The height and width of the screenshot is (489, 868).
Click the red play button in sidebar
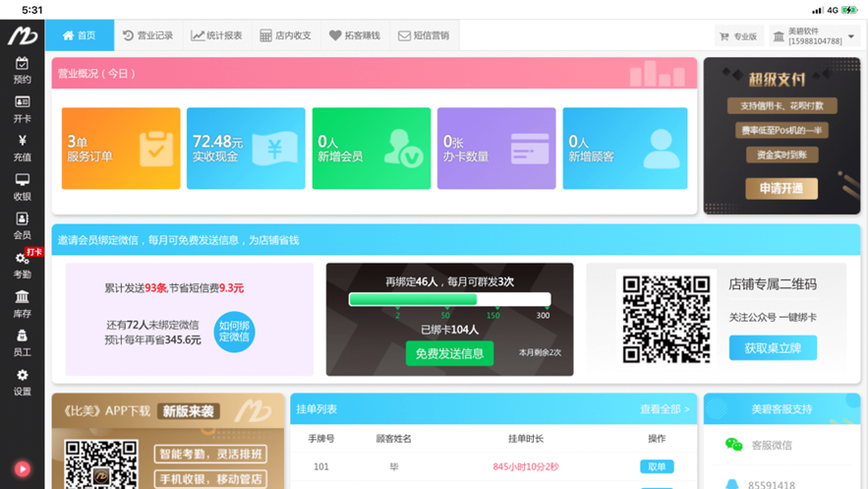coord(23,469)
